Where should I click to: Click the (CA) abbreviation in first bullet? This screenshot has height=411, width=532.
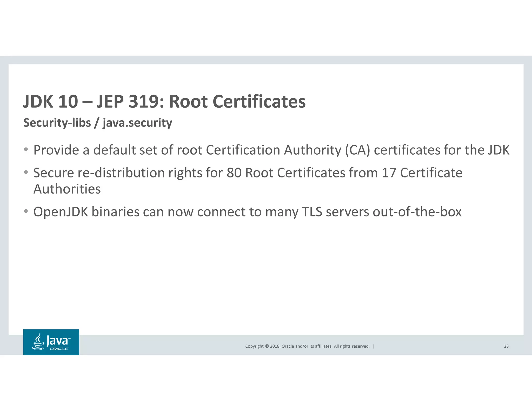357,150
